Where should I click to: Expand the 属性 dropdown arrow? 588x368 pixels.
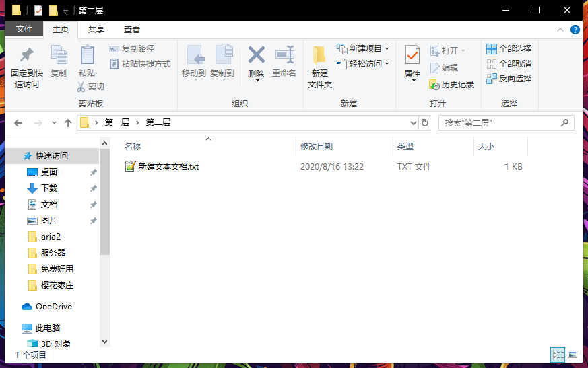click(x=414, y=80)
